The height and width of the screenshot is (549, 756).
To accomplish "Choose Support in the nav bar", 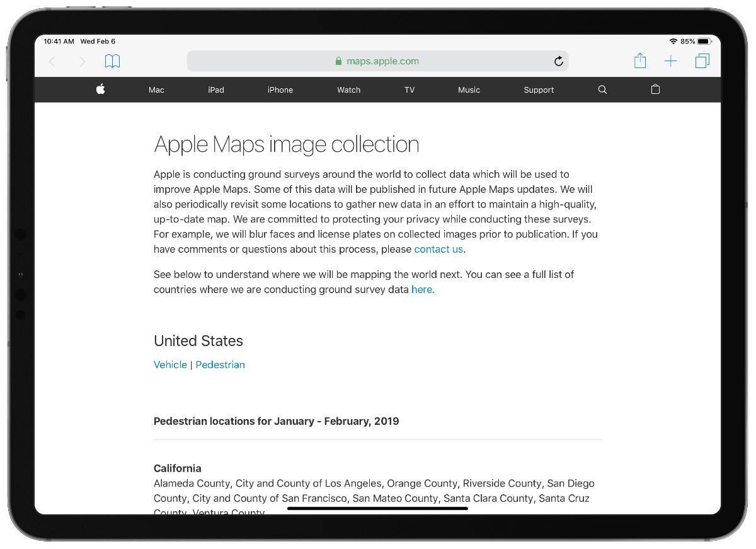I will (539, 90).
